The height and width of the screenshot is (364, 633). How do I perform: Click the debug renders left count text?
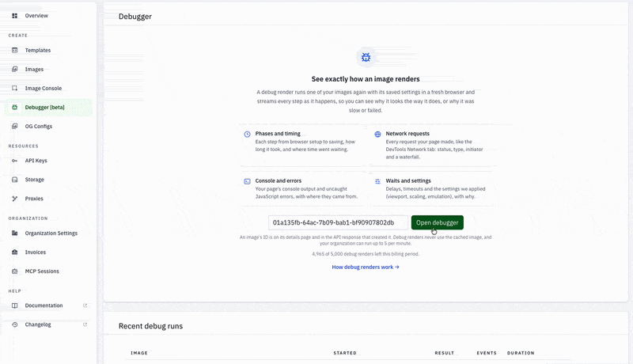click(x=366, y=254)
